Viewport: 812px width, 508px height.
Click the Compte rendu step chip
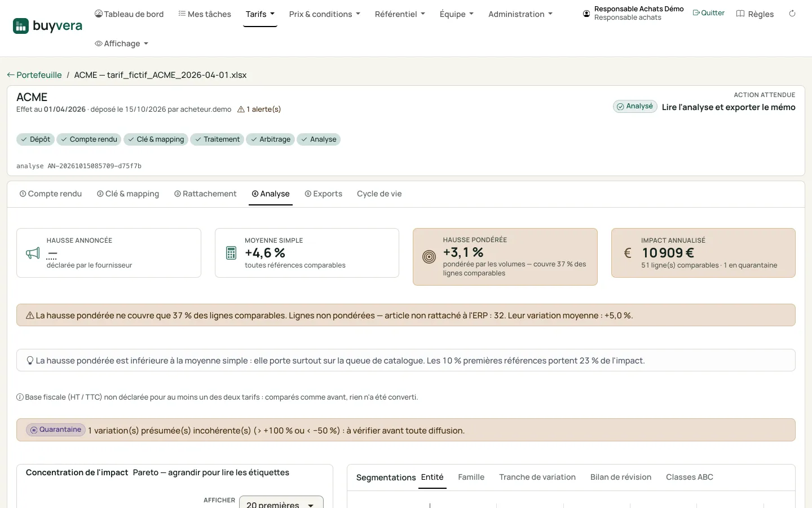coord(89,139)
